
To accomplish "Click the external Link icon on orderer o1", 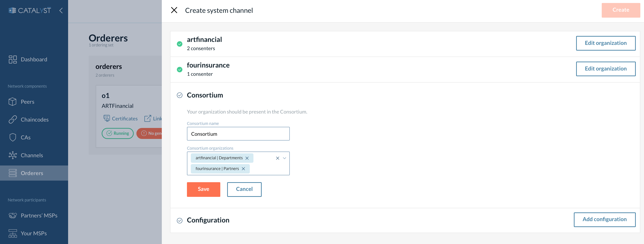I will (x=148, y=118).
